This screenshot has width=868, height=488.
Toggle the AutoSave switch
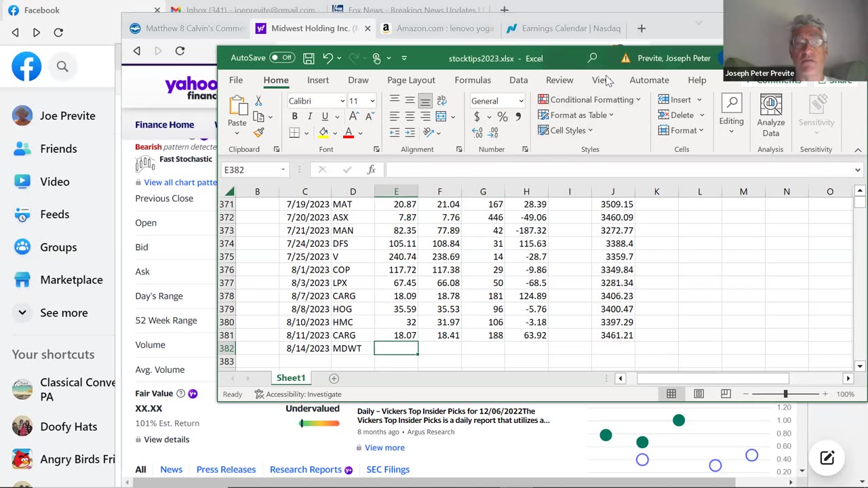click(282, 58)
